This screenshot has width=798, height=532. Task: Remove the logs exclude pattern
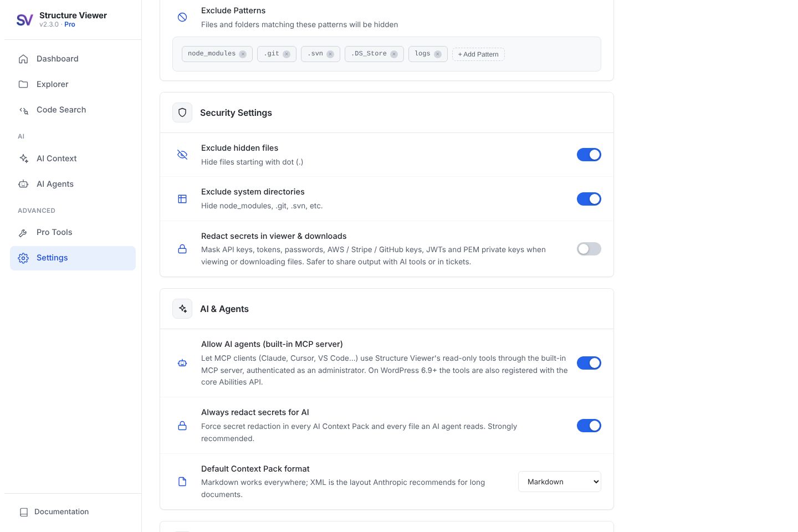(438, 54)
